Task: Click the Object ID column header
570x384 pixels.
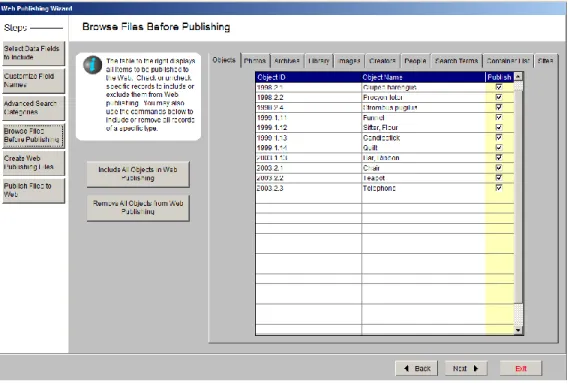Action: click(x=309, y=77)
